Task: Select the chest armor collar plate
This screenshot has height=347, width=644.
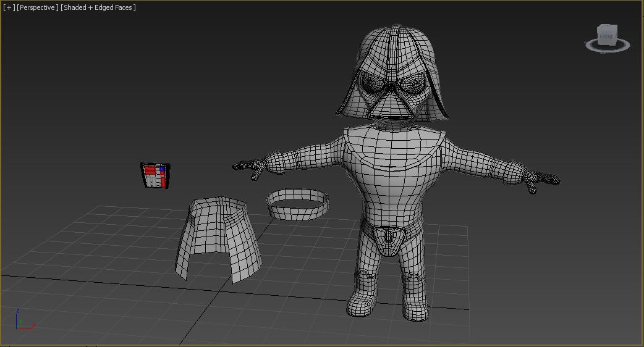Action: [x=396, y=147]
